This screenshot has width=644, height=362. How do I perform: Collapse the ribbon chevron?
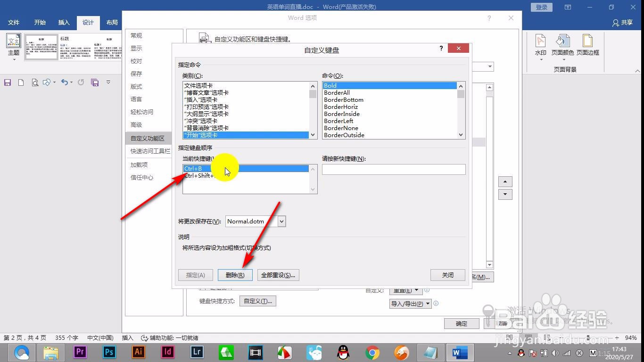(x=637, y=71)
